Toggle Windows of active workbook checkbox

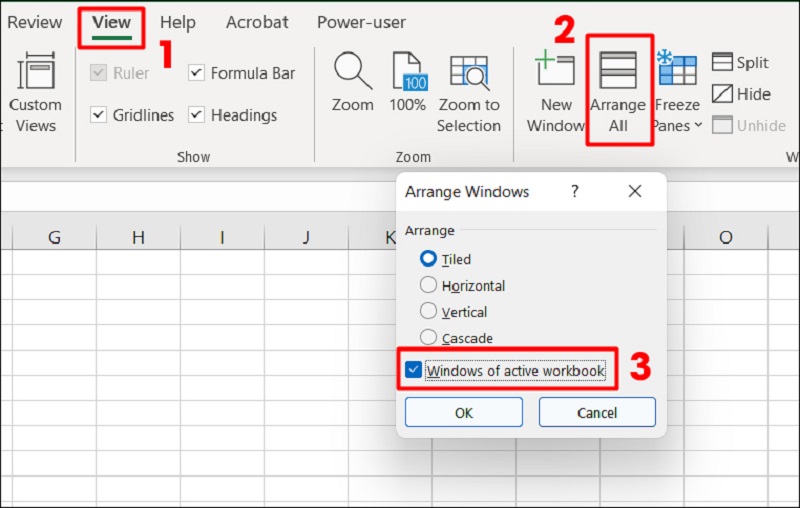pos(414,371)
